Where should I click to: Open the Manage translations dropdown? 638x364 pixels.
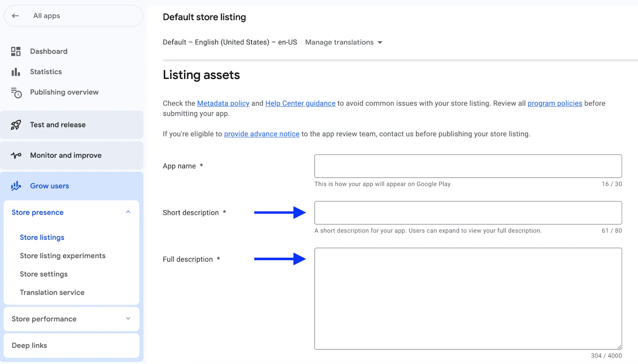tap(343, 42)
